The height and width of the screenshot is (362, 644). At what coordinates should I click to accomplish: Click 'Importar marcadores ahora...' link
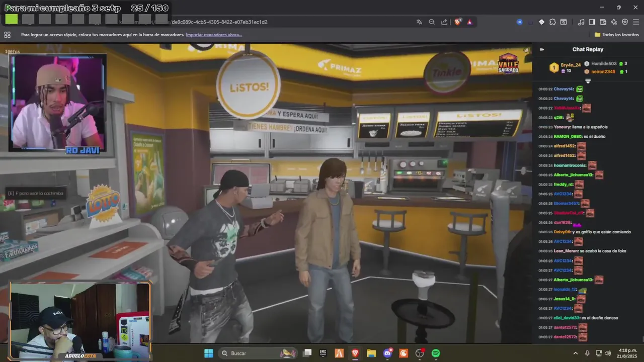214,35
